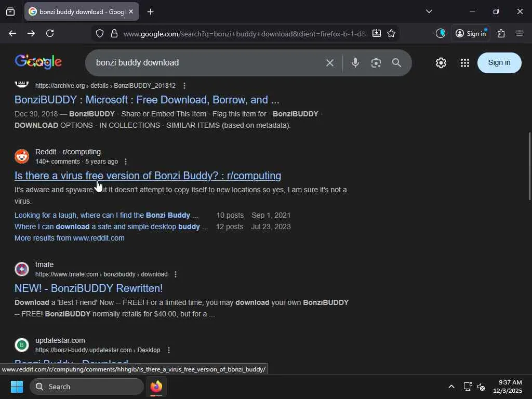
Task: Click Firefox account Sign in button
Action: 471,33
